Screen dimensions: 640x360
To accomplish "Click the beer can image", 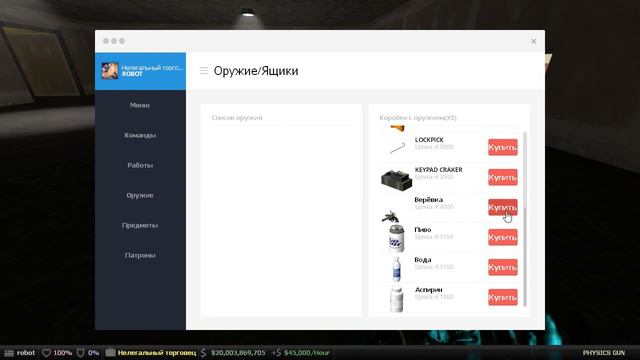I will 396,238.
